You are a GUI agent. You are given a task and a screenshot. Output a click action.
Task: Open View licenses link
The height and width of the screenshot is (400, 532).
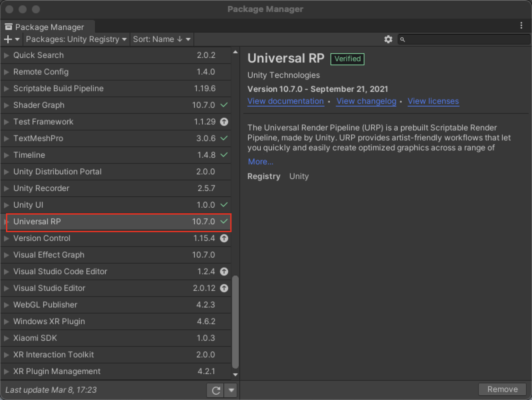point(433,101)
